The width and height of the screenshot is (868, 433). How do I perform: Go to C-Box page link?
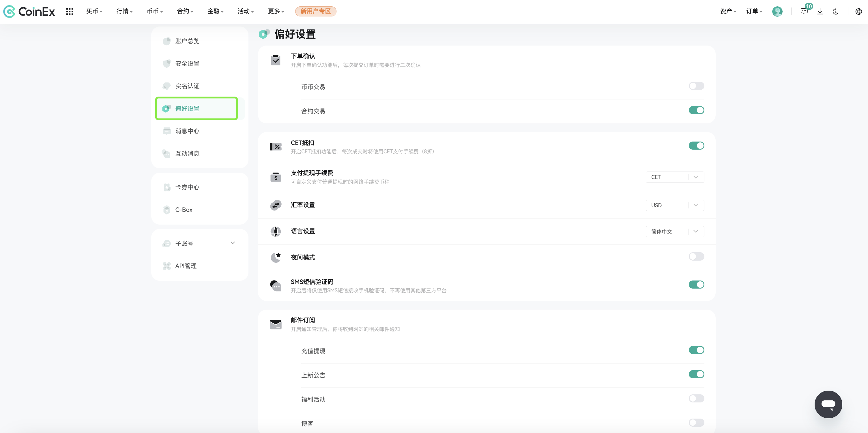184,210
